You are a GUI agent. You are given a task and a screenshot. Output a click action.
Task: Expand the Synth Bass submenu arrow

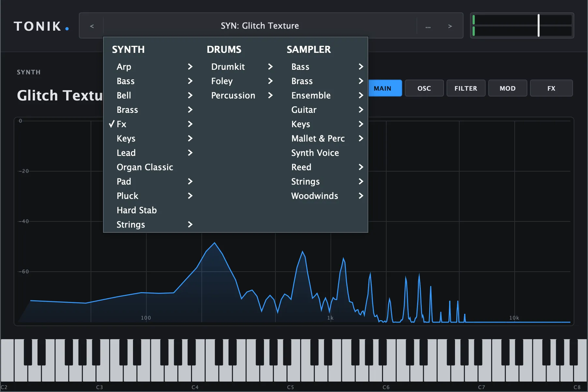click(x=190, y=81)
